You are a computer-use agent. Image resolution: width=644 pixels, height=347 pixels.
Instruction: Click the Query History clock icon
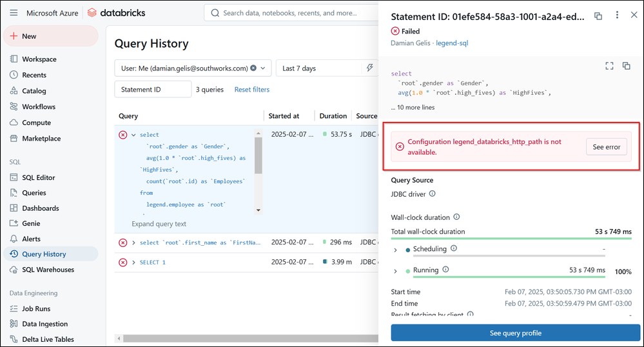[14, 254]
